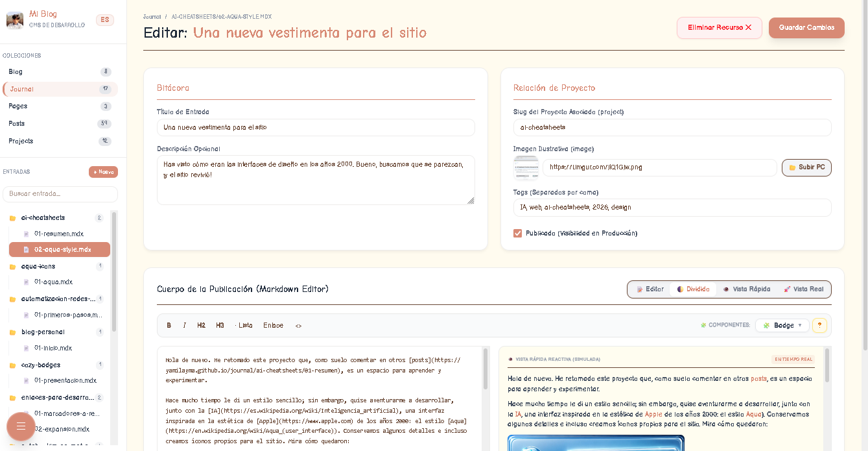Open the Projects collection

pyautogui.click(x=60, y=141)
